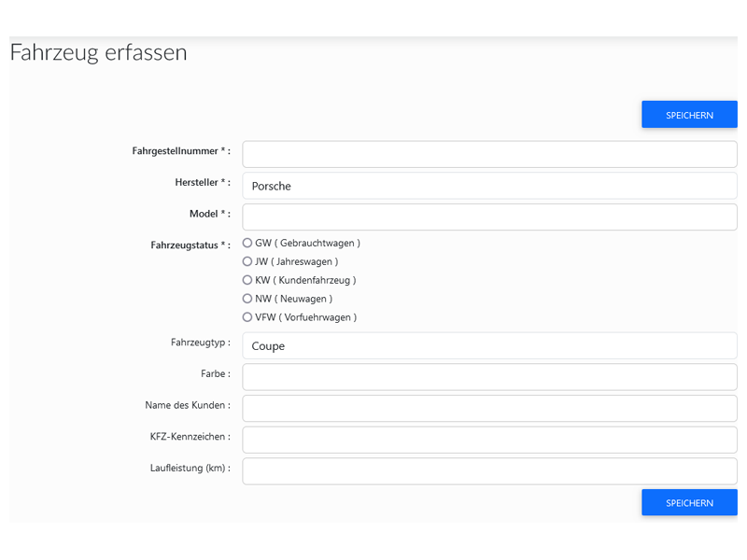The image size is (747, 560).
Task: Click the Laufleistung (km) input field
Action: point(489,471)
